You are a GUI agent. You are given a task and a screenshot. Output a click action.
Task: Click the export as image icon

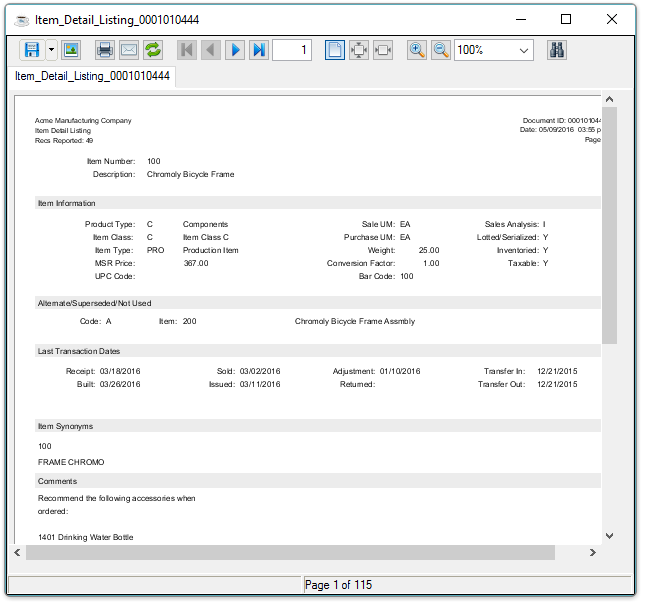click(71, 50)
